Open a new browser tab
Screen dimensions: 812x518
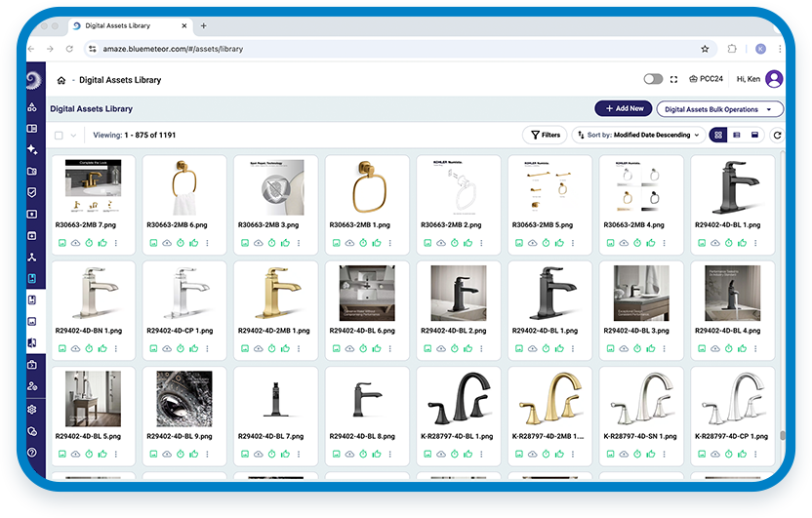click(x=204, y=26)
